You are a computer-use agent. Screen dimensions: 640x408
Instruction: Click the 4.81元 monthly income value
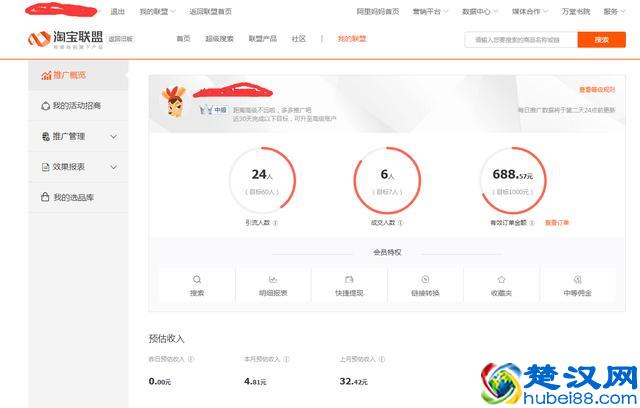(x=255, y=381)
